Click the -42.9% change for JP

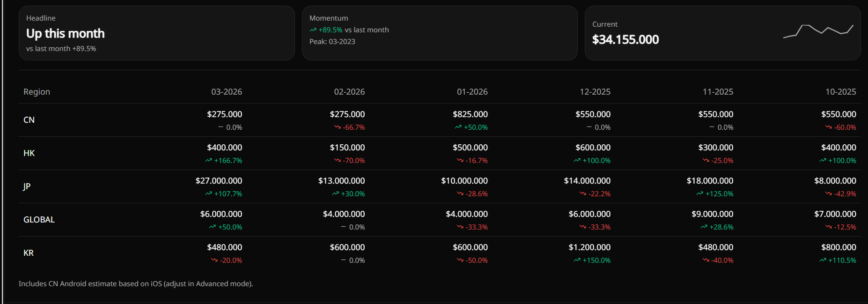pos(845,194)
